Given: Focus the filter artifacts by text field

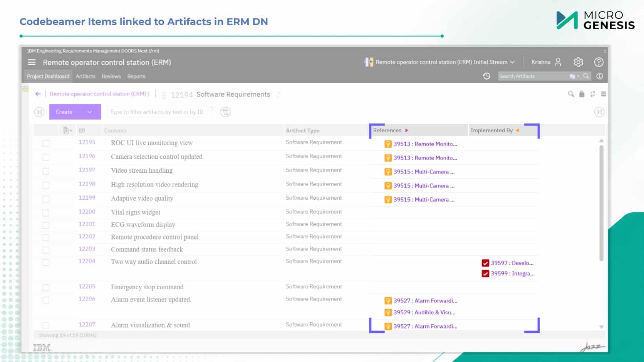Looking at the screenshot, I should click(x=157, y=112).
